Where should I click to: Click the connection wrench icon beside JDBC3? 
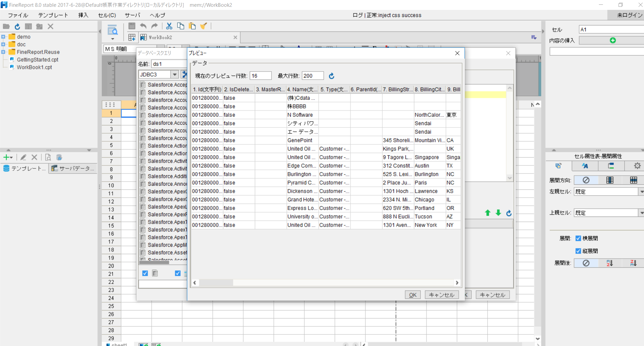tap(184, 74)
